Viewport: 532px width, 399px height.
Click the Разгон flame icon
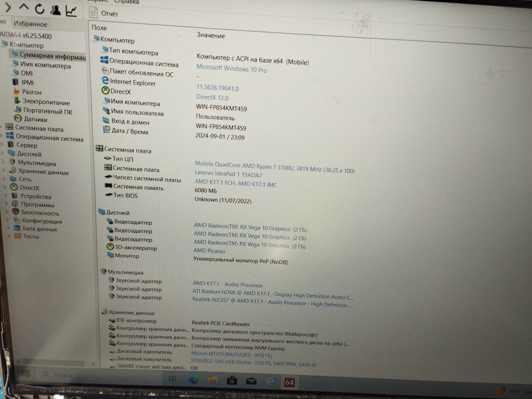(16, 91)
